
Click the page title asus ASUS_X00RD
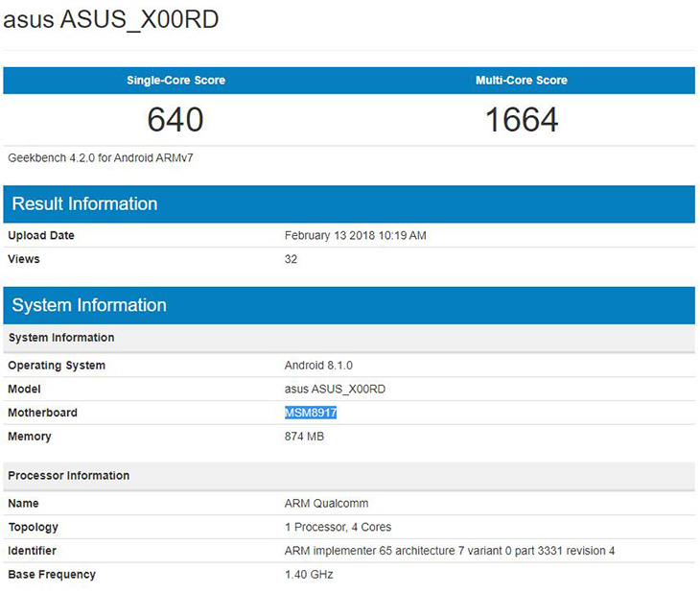coord(111,19)
